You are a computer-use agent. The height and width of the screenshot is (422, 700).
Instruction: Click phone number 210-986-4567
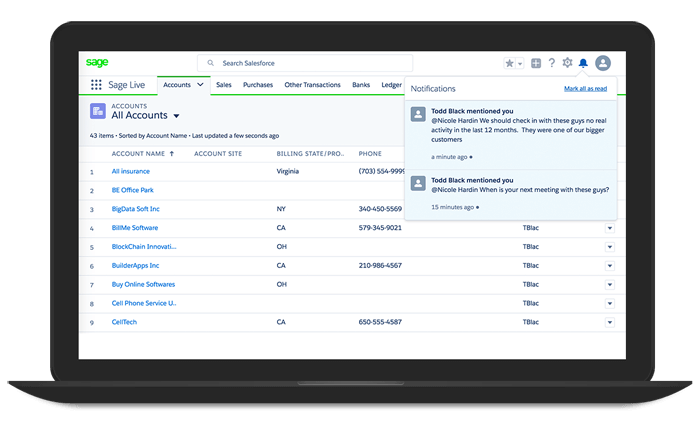pyautogui.click(x=380, y=266)
